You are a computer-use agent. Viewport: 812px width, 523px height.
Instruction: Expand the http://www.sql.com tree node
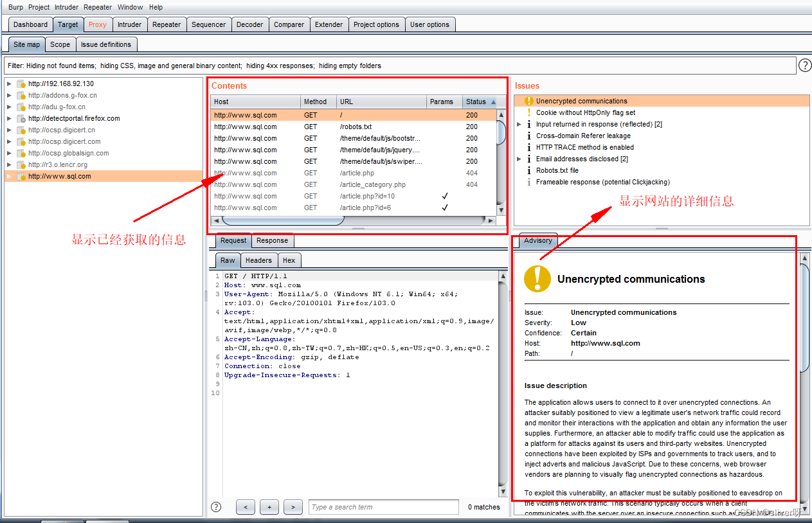(x=9, y=176)
